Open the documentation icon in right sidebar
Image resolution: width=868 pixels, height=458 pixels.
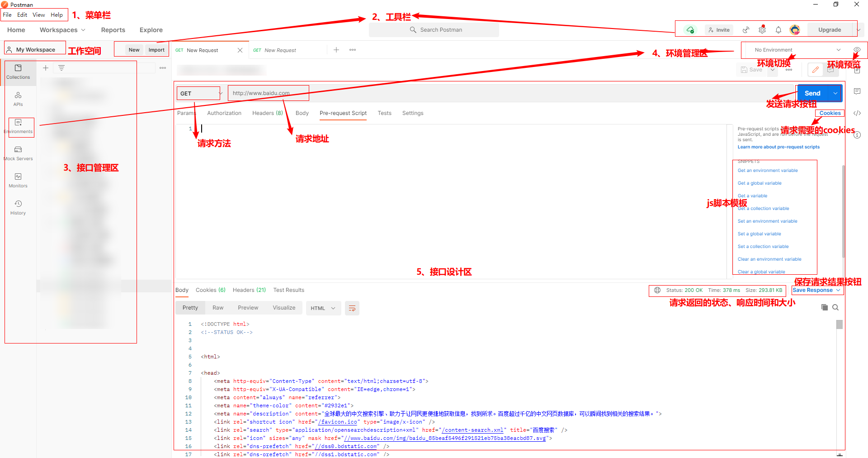[857, 70]
